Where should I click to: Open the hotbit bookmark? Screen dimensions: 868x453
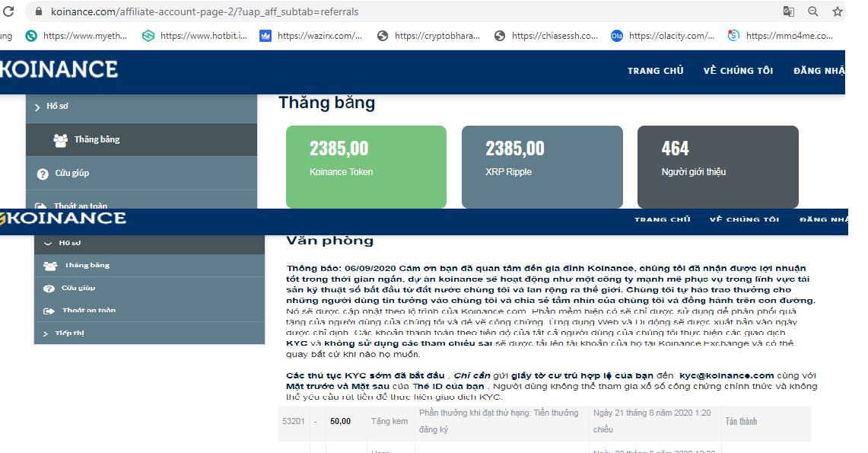tap(194, 36)
